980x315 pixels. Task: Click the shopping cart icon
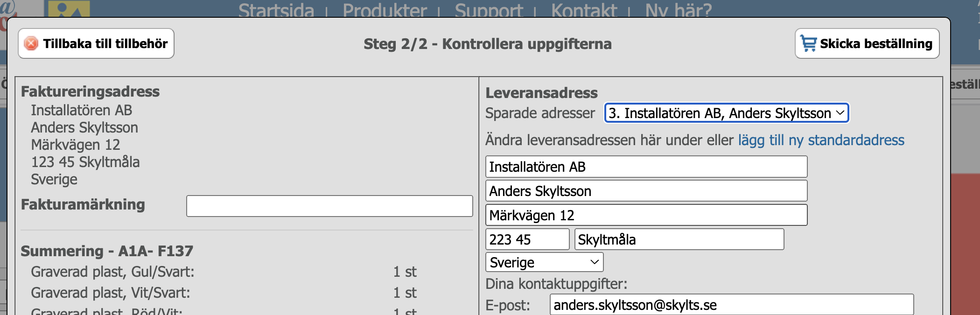pos(808,43)
